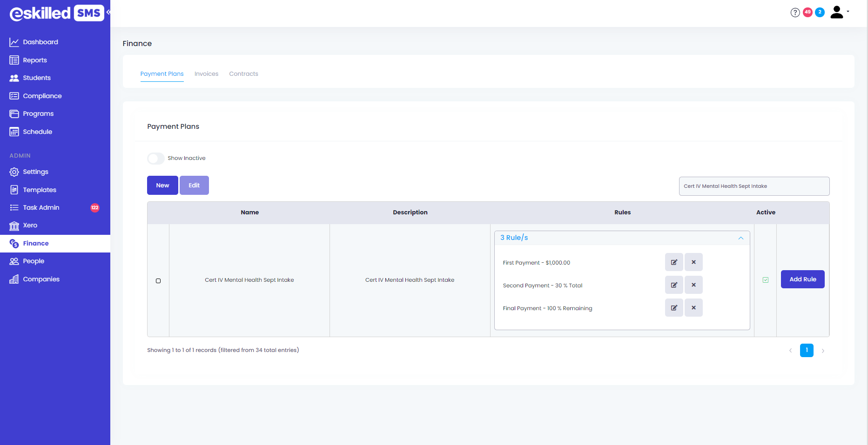Select 'Final Payment - 100 % Remaining' rule text
Viewport: 868px width, 445px height.
point(548,308)
